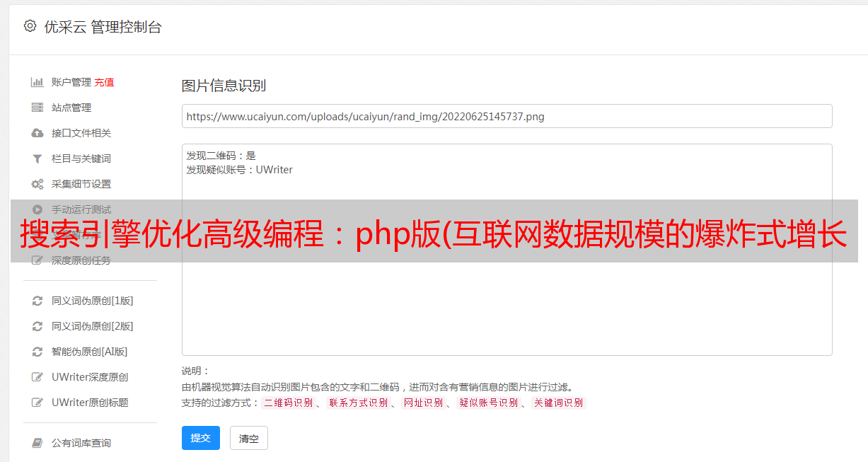Click the funnel icon for 栏目与关键词
Viewport: 868px width, 462px height.
37,158
